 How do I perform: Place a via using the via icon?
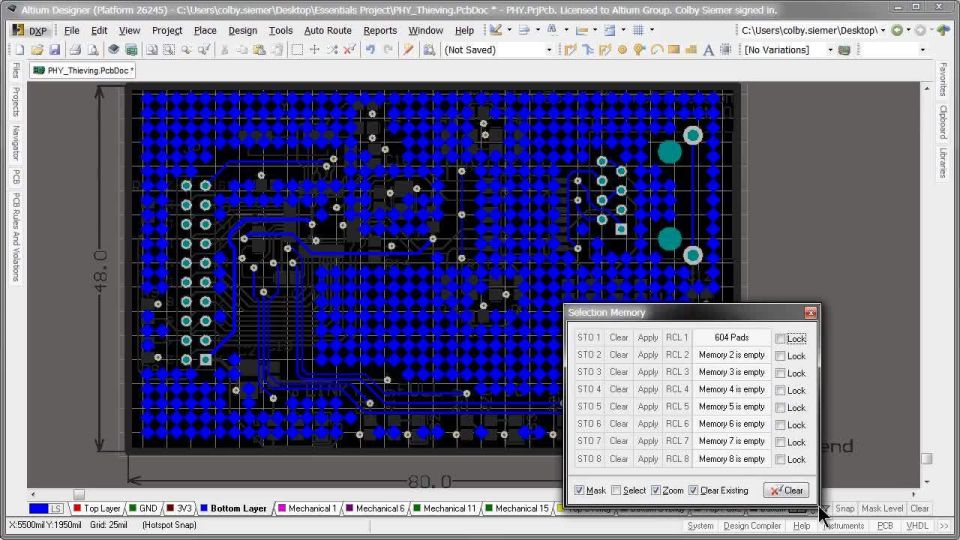[639, 50]
